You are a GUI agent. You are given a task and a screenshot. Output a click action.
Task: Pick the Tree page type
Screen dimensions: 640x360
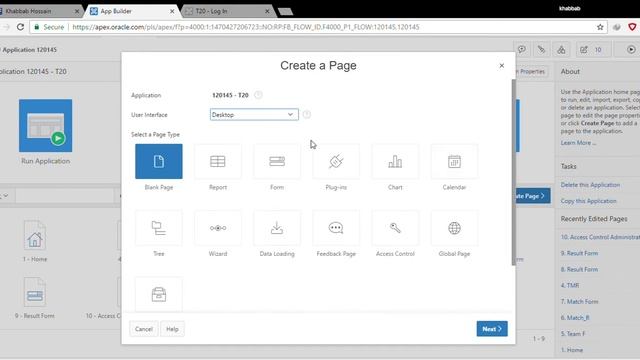point(159,228)
